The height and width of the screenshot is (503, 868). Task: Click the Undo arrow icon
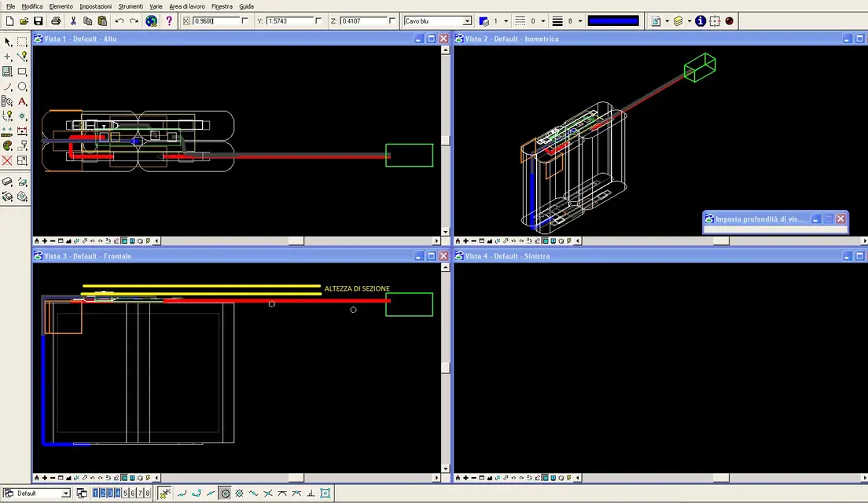pyautogui.click(x=120, y=21)
